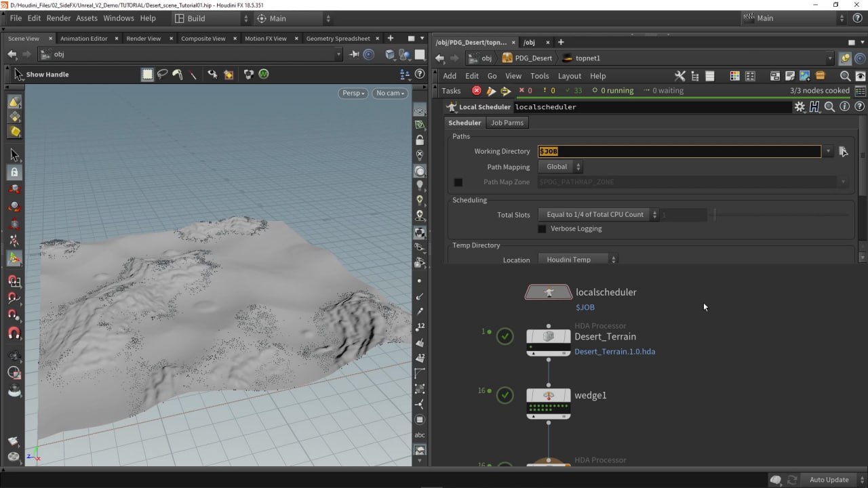
Task: Switch to list view icon in network toolbar
Action: pos(710,76)
